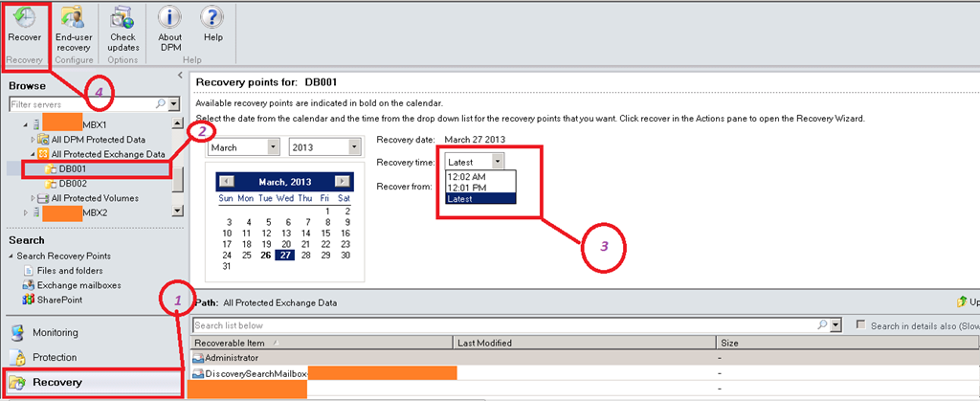Switch to Monitoring workspace

coord(55,332)
